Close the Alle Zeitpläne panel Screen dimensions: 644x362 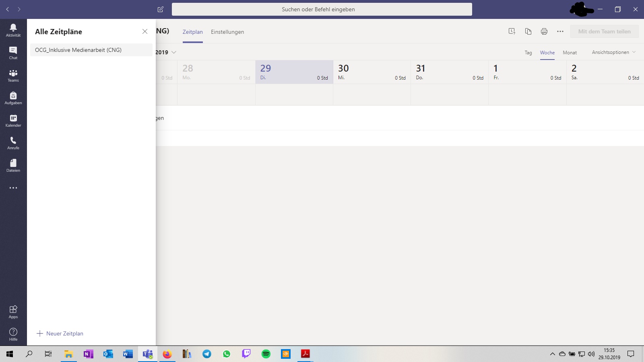pos(145,31)
